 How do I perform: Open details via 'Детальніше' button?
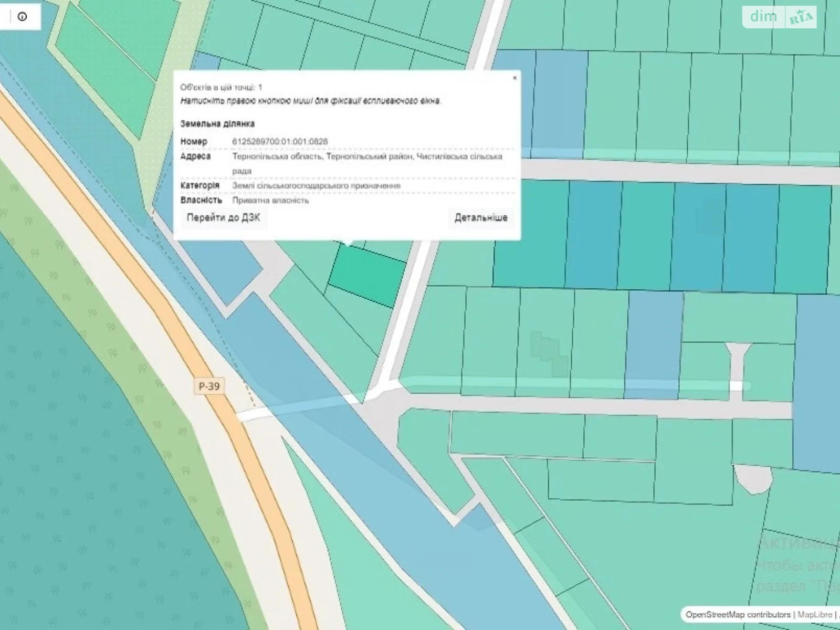tap(480, 218)
